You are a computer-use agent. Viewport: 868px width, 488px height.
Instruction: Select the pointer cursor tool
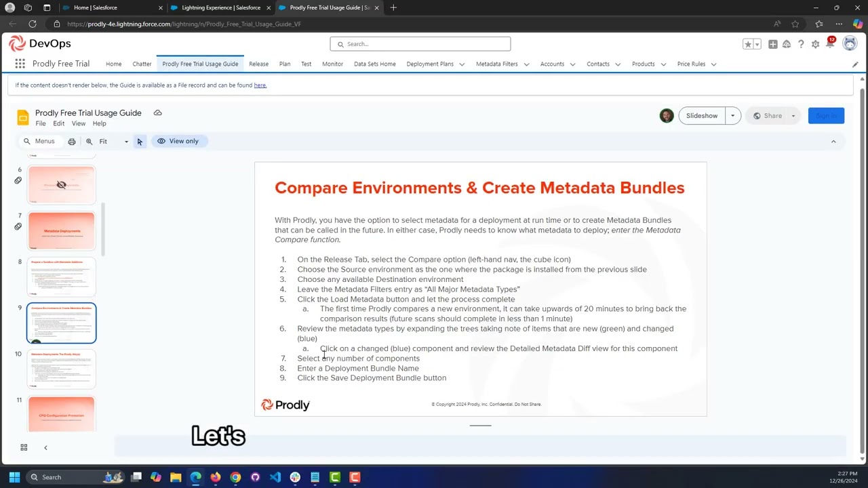pyautogui.click(x=140, y=141)
